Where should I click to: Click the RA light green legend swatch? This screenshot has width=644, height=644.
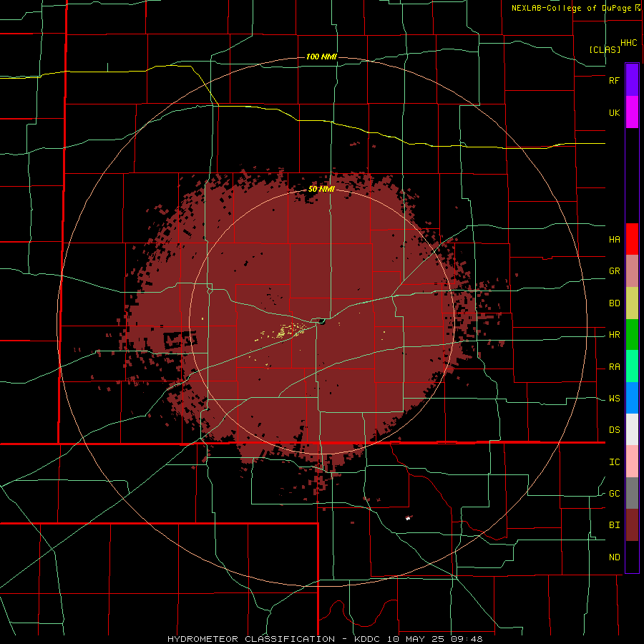632,366
